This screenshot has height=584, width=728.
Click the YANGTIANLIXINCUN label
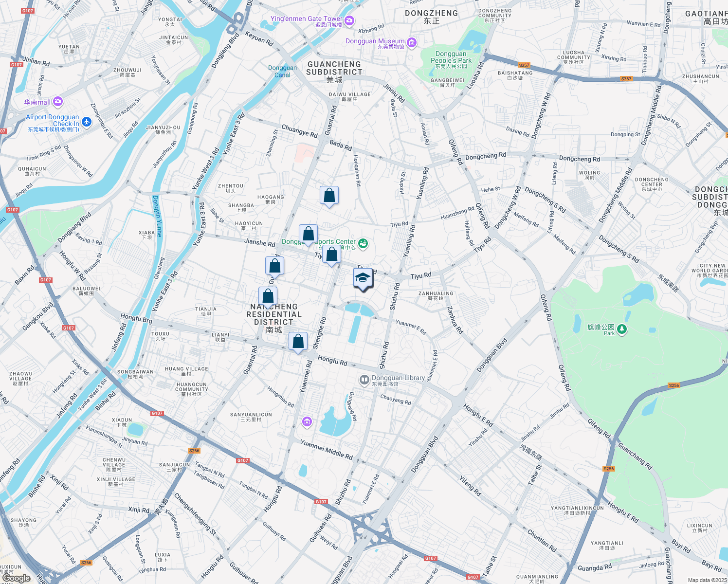577,511
